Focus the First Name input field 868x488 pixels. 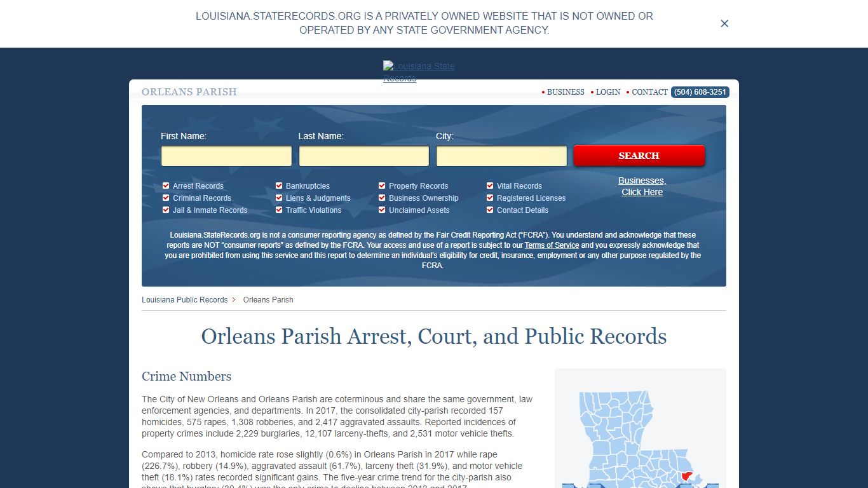pos(226,156)
